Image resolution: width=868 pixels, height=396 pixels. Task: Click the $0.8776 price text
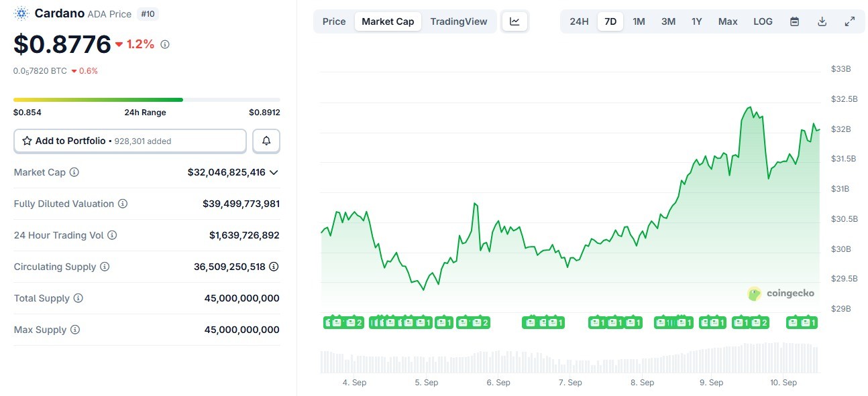pos(62,44)
